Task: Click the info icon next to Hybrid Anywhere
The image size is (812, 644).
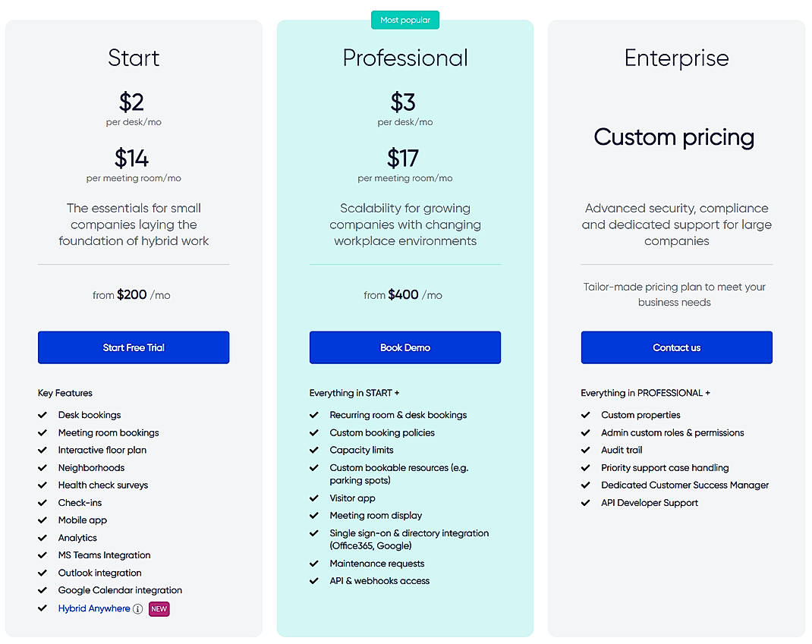Action: 137,608
